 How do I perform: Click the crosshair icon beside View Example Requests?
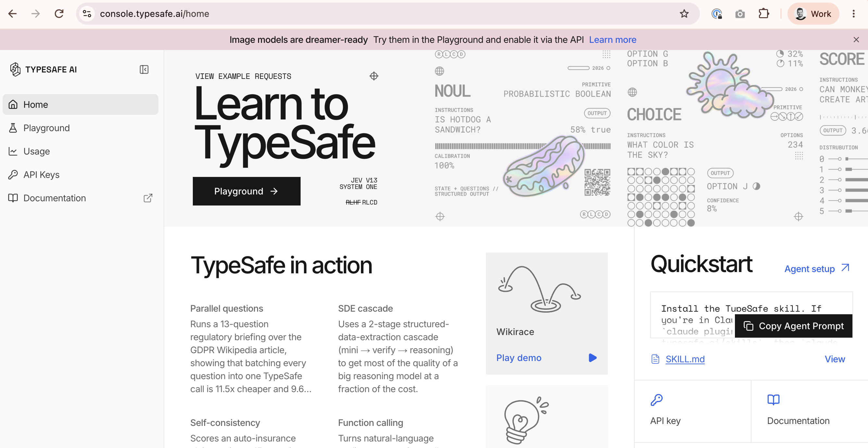(x=374, y=76)
